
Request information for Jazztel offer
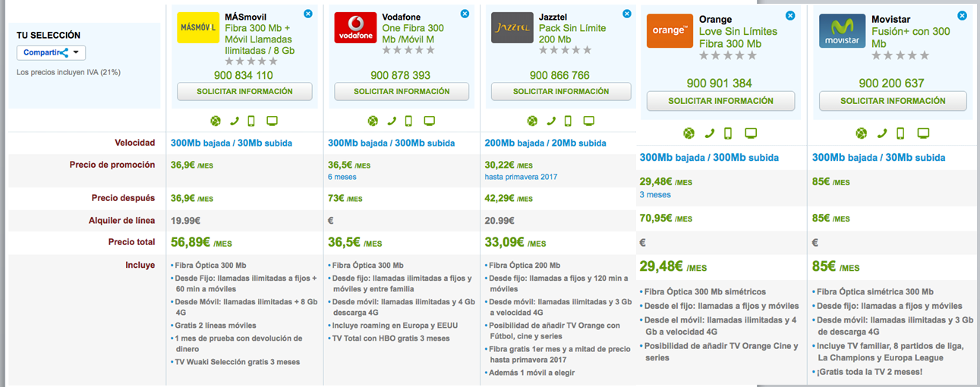pos(561,91)
